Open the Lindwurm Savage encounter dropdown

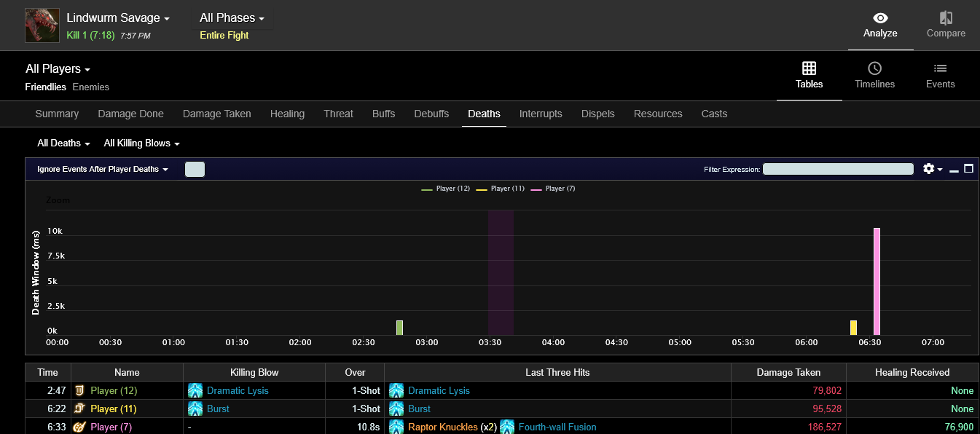(118, 18)
